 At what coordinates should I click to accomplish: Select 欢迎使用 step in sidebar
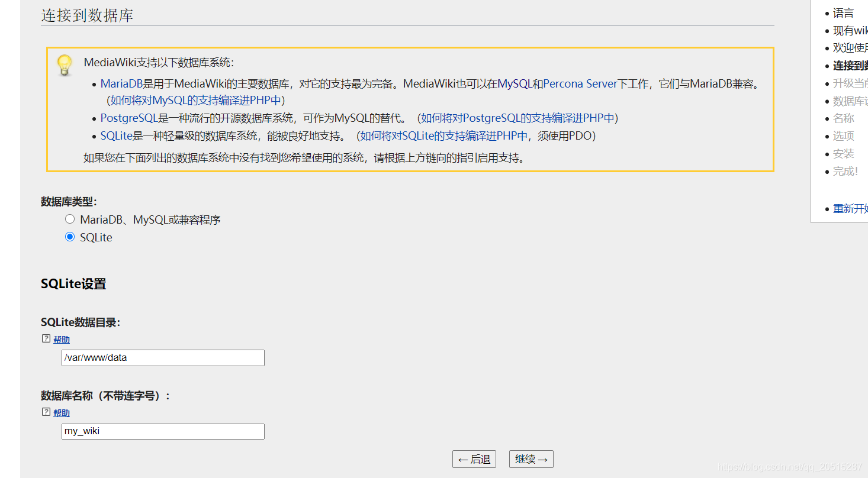(850, 48)
